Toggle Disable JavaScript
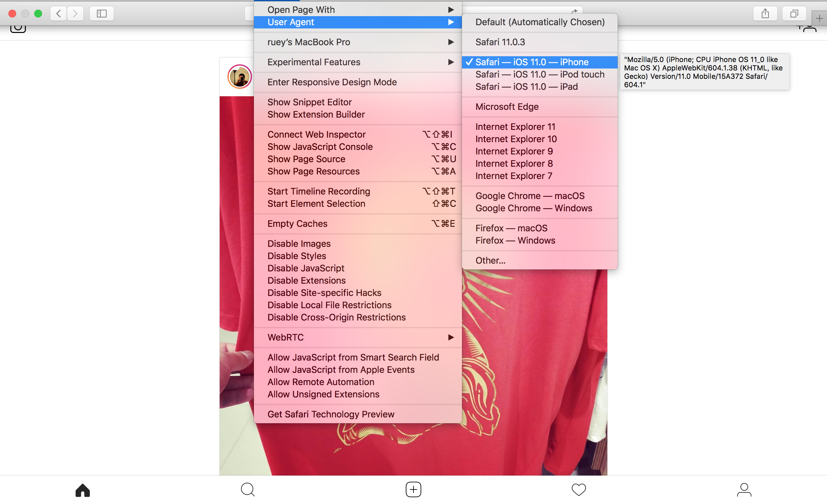The image size is (827, 504). click(x=358, y=268)
